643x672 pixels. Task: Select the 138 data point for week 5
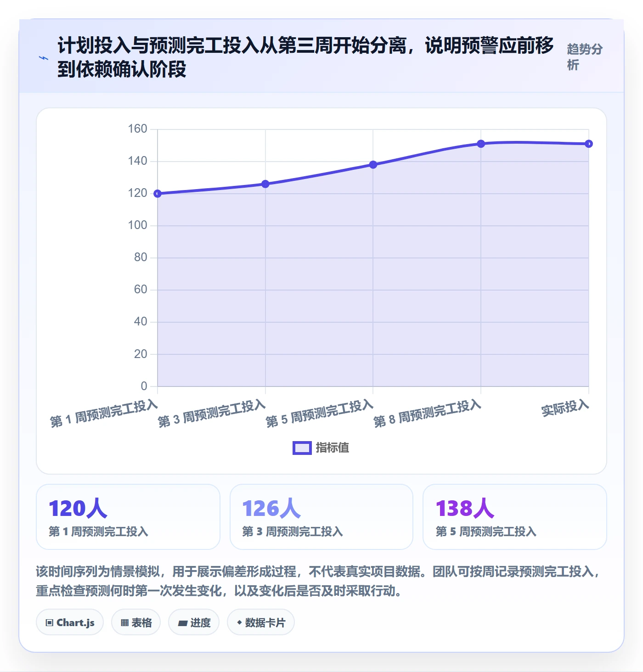pos(373,165)
